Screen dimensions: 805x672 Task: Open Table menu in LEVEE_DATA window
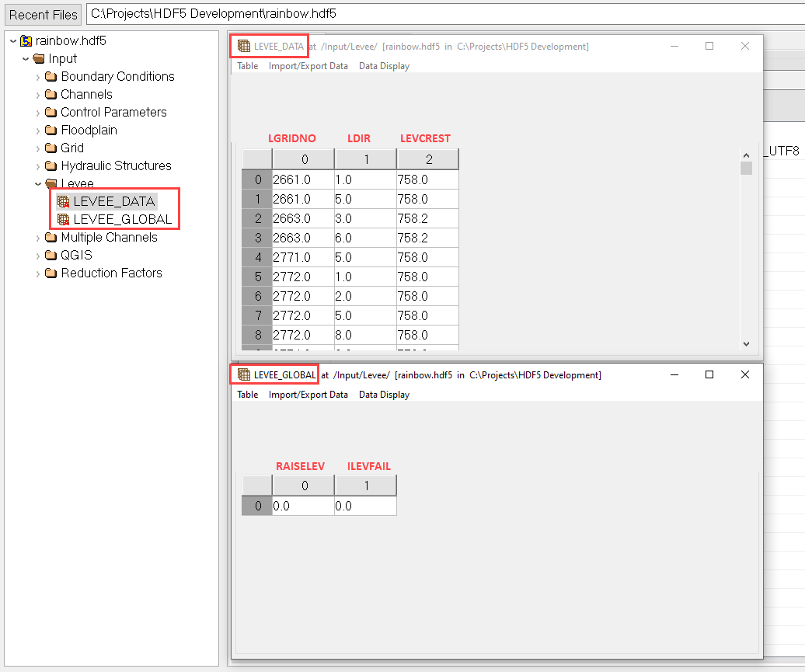pos(247,66)
